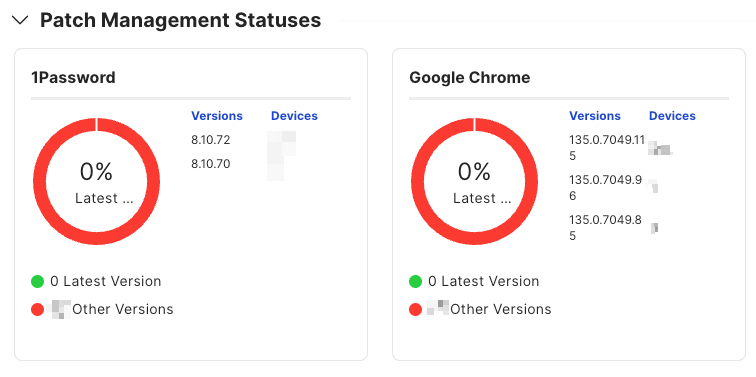Click the 1Password card title
756x377 pixels.
pyautogui.click(x=73, y=77)
